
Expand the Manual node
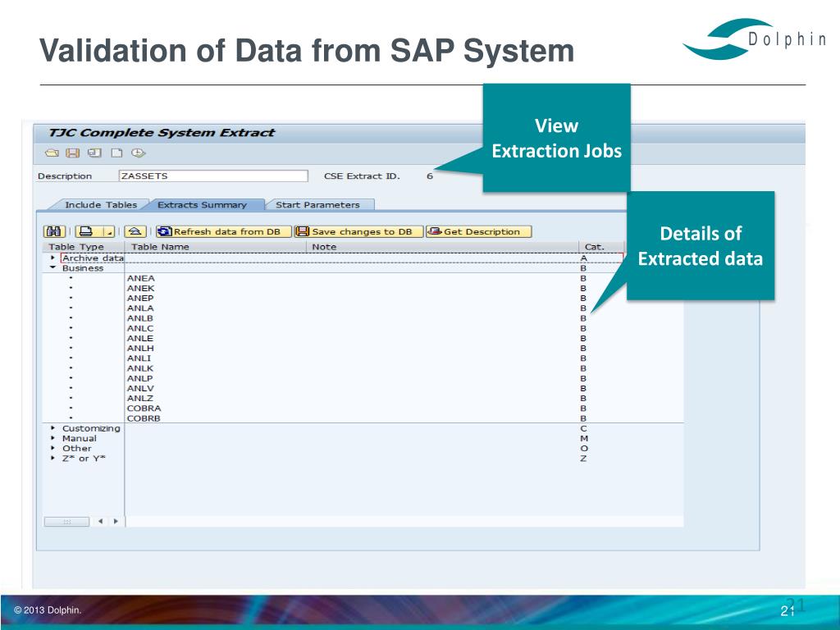pyautogui.click(x=52, y=438)
